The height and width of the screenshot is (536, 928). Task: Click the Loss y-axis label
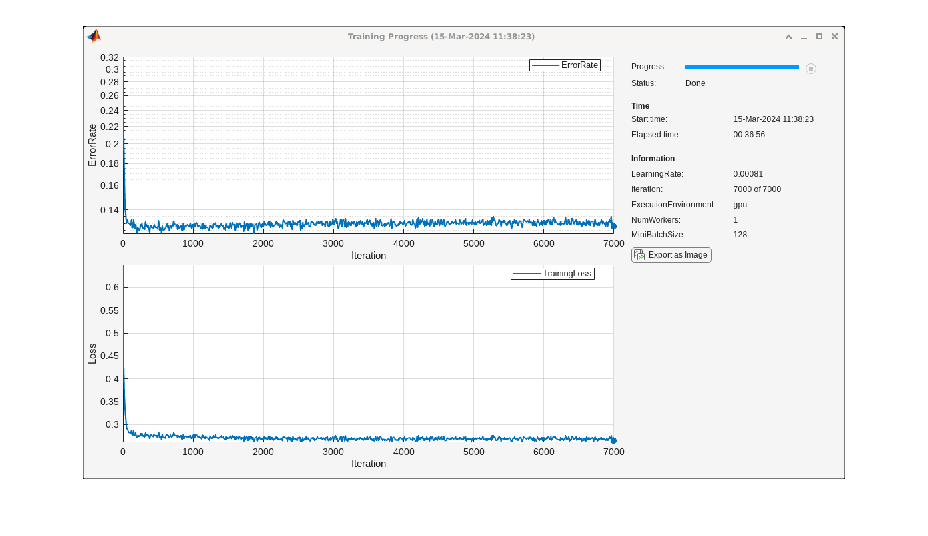pyautogui.click(x=93, y=354)
